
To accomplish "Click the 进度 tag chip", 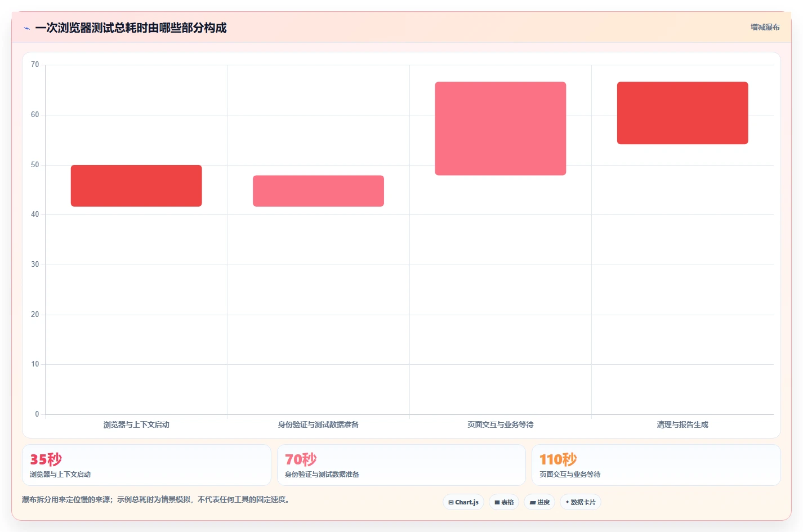I will [539, 502].
